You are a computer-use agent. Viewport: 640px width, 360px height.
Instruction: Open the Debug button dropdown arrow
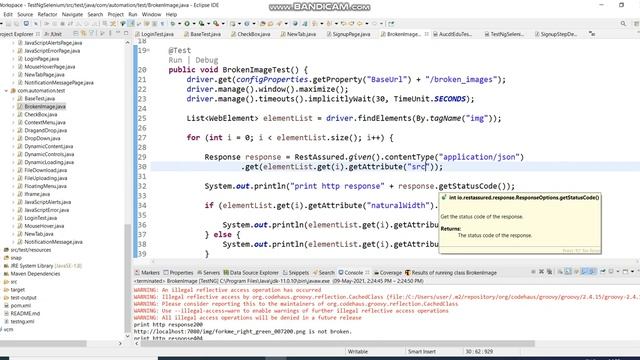point(179,24)
